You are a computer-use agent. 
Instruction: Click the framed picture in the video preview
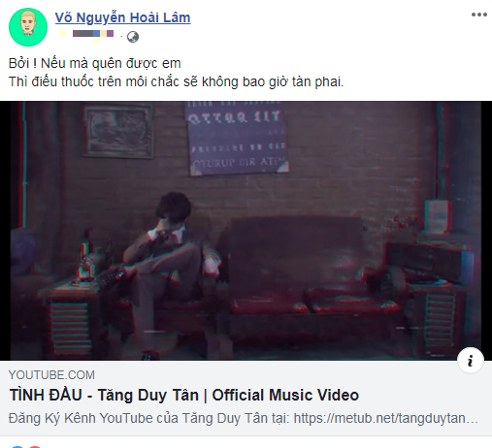coord(118,131)
